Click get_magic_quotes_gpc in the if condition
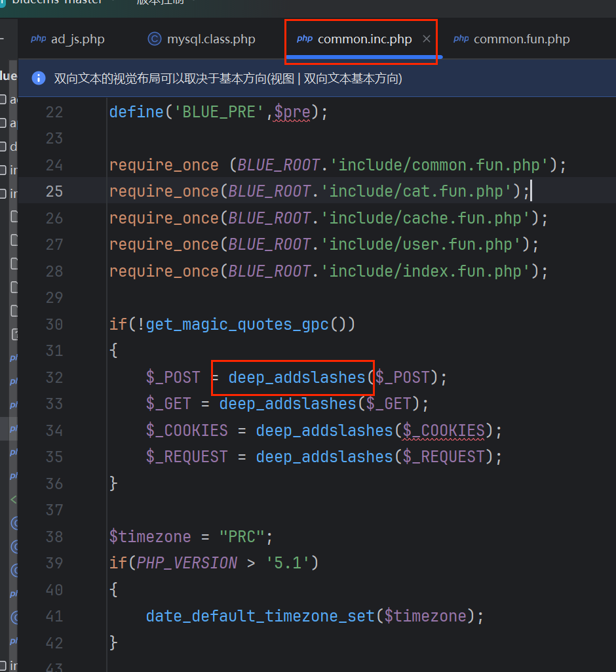Screen dimensions: 616x672 click(x=237, y=325)
